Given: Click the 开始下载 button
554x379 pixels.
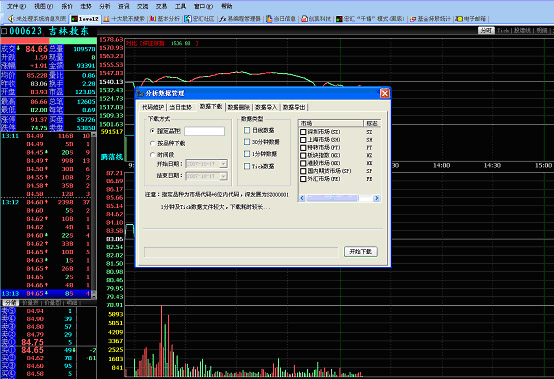Looking at the screenshot, I should [x=361, y=251].
